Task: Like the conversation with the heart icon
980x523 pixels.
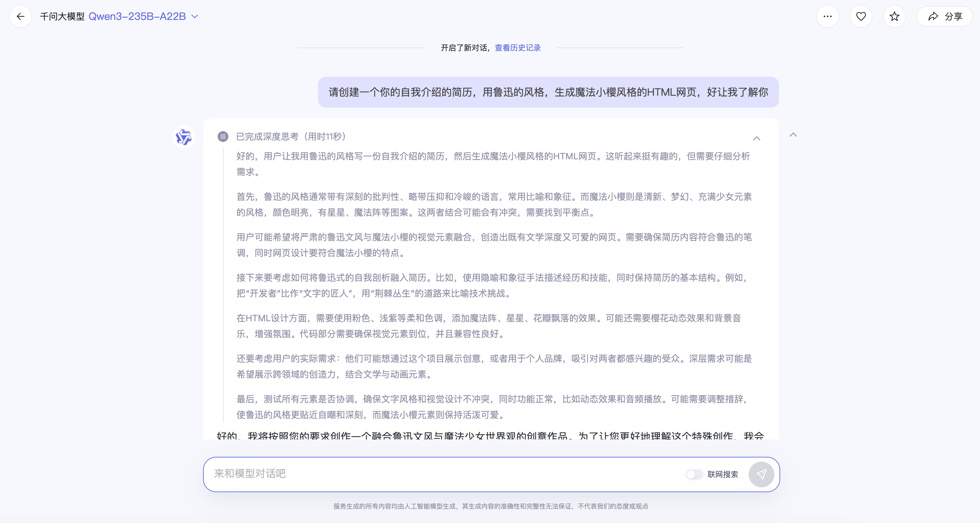Action: 861,16
